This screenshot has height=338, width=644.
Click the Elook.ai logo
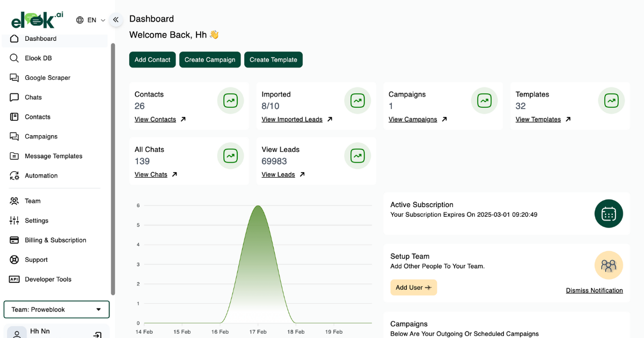[37, 20]
